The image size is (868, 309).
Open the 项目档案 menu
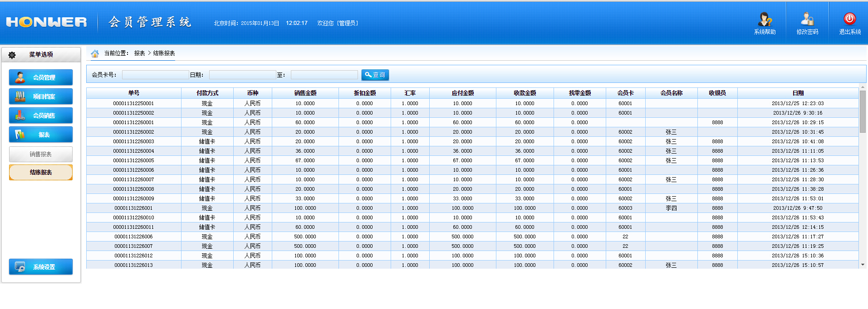[41, 97]
